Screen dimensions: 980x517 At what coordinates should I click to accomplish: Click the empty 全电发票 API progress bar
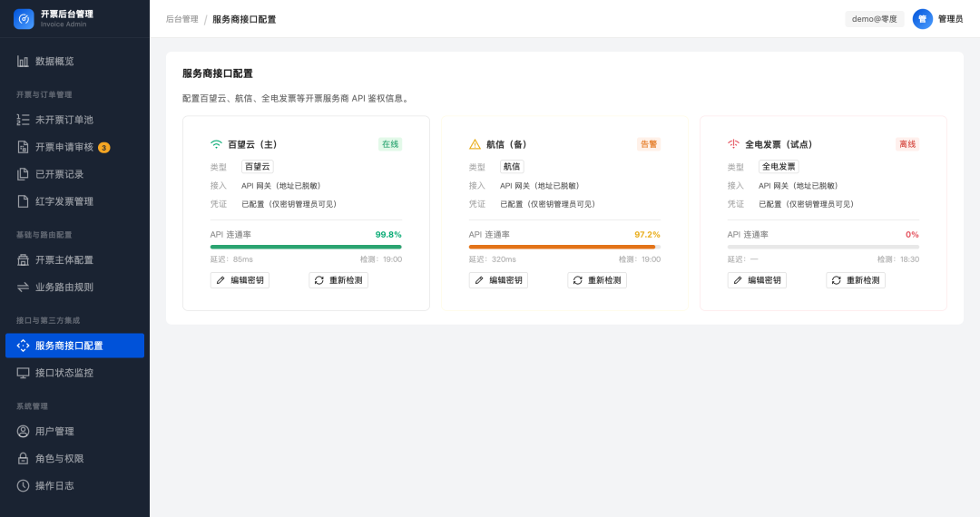click(823, 248)
